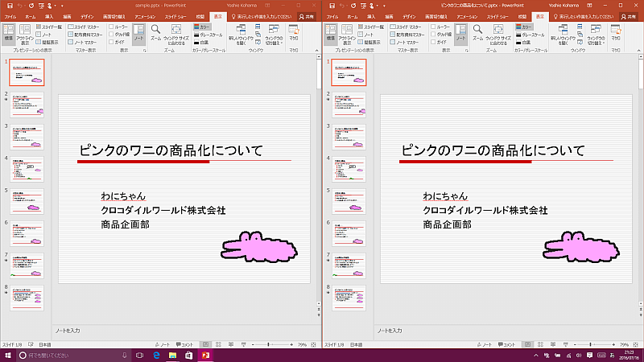The width and height of the screenshot is (644, 362).
Task: Click 白黒 in right window ribbon
Action: 524,43
